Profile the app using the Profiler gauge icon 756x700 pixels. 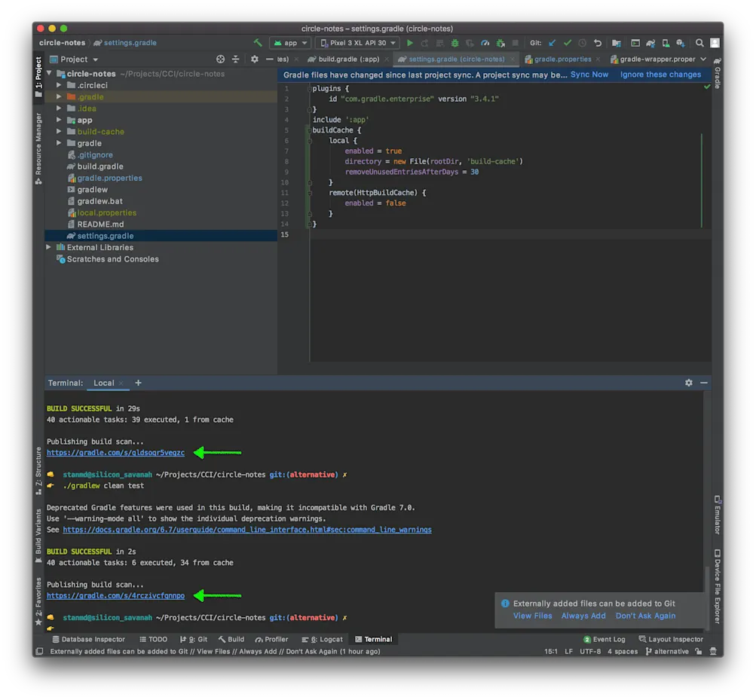pyautogui.click(x=483, y=43)
